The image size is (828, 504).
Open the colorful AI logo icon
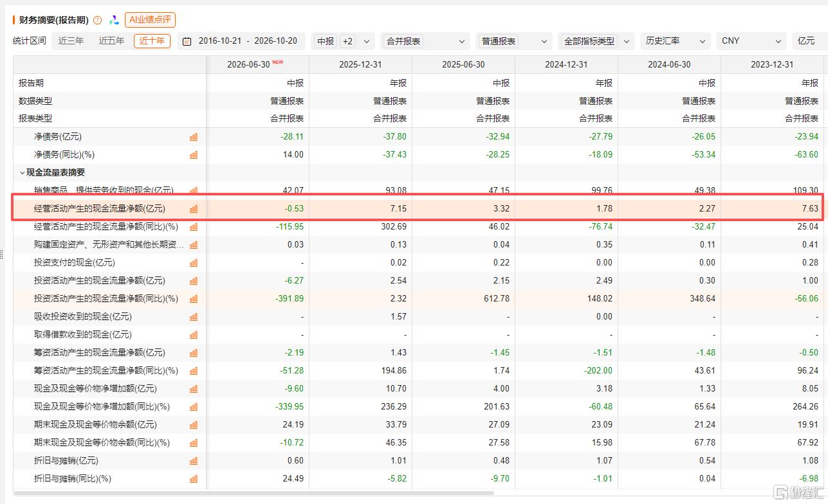click(114, 20)
